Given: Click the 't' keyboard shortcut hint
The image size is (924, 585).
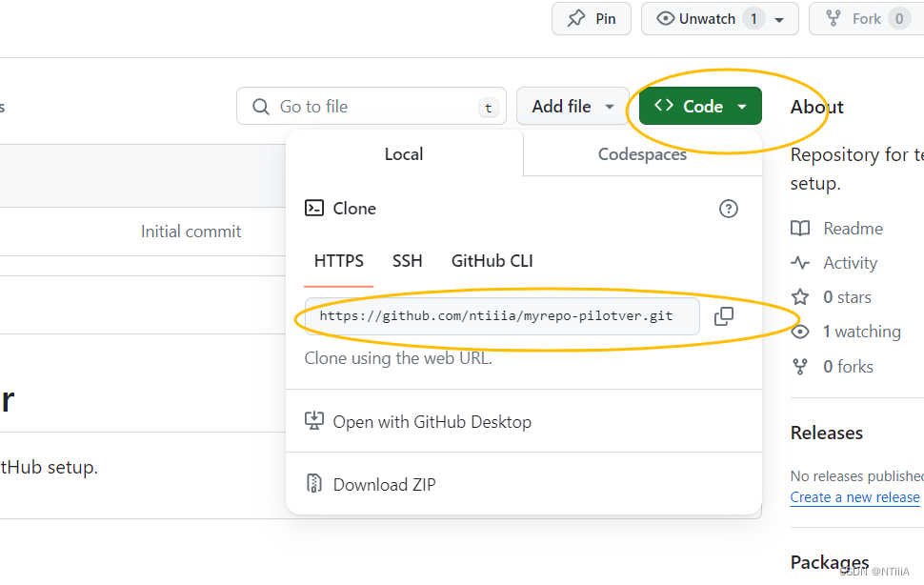Looking at the screenshot, I should click(x=489, y=108).
